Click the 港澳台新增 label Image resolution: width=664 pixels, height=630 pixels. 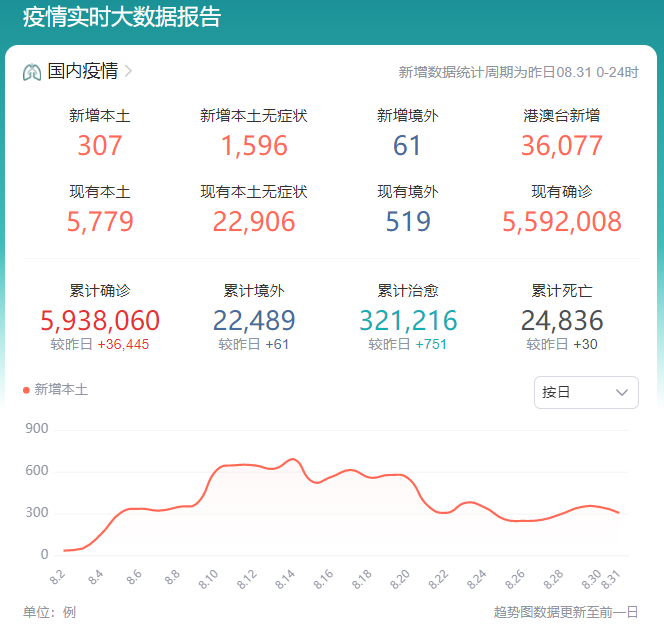tap(562, 116)
